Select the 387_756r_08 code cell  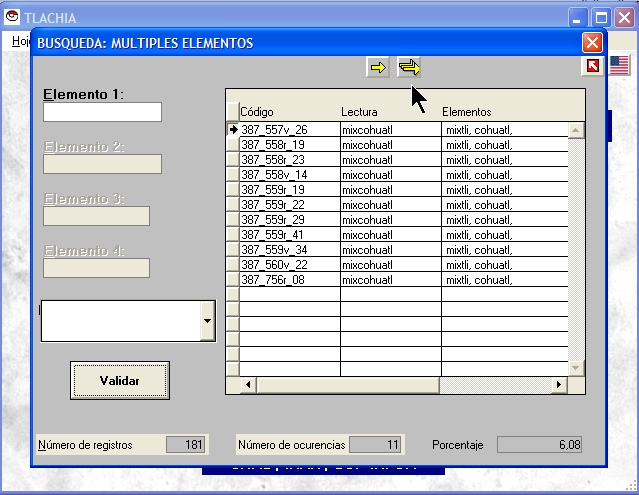289,280
